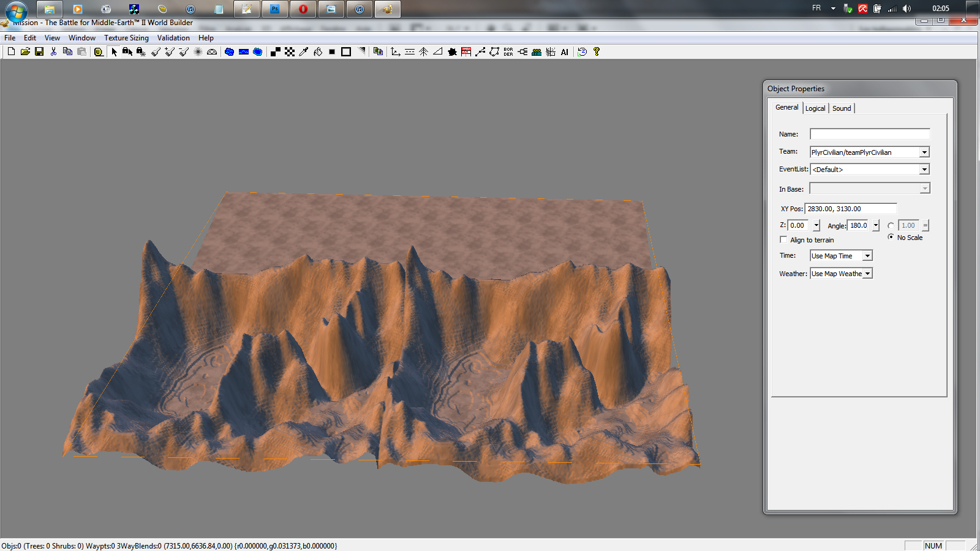The width and height of the screenshot is (980, 551).
Task: Copy the selection with the toolbar copy icon
Action: (x=67, y=52)
